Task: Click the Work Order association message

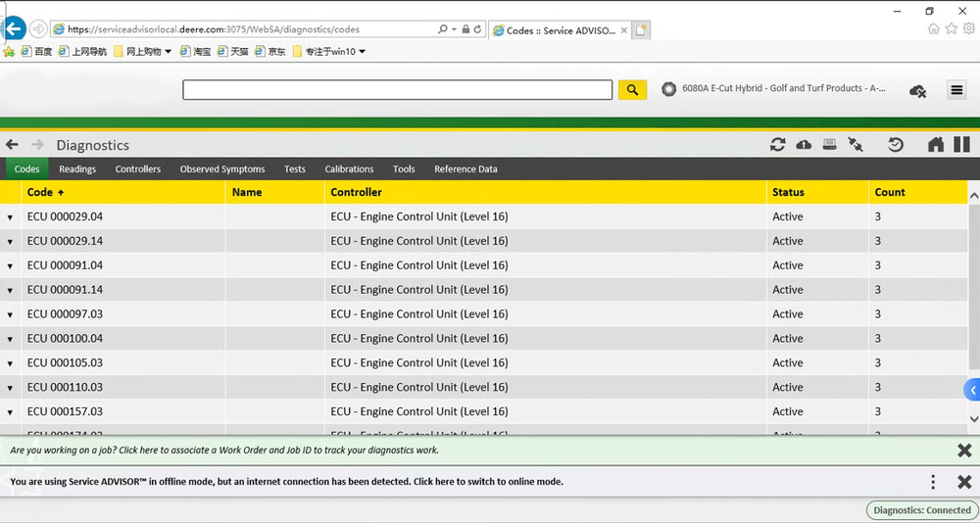Action: click(x=224, y=451)
